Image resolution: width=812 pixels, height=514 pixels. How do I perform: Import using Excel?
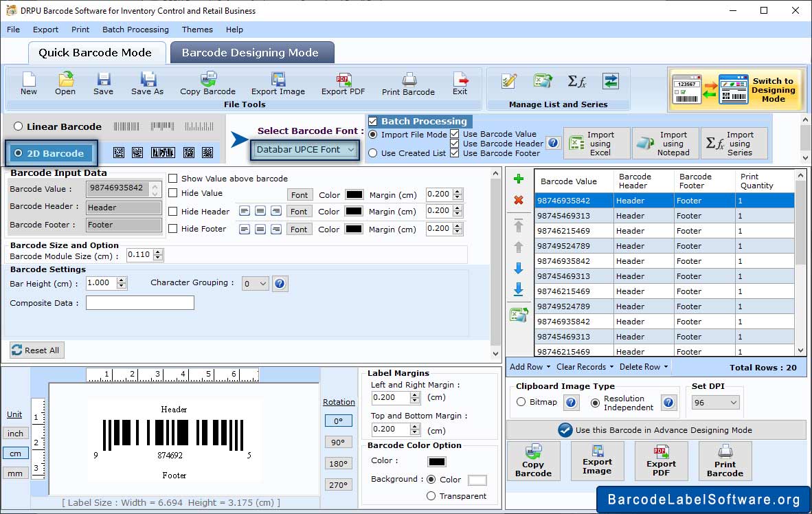(596, 143)
